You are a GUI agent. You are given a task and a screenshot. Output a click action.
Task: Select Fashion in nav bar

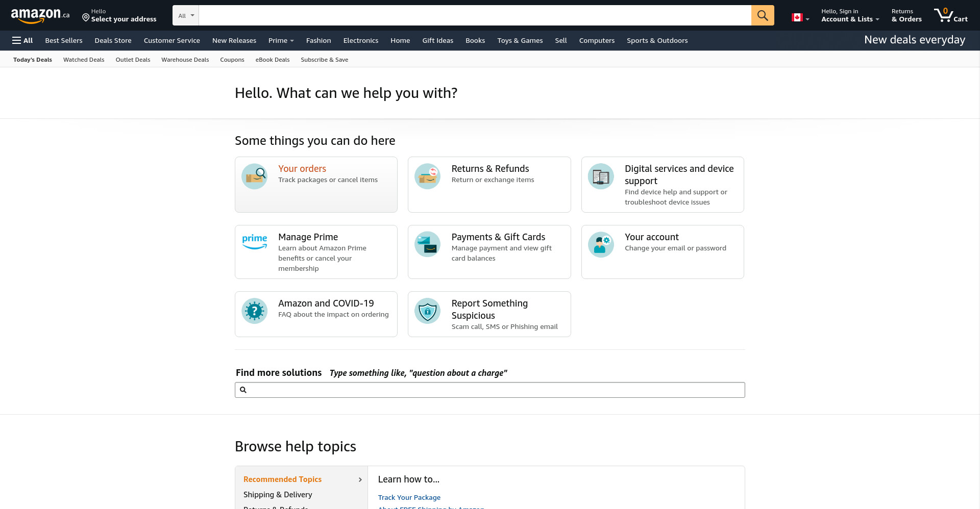(318, 40)
